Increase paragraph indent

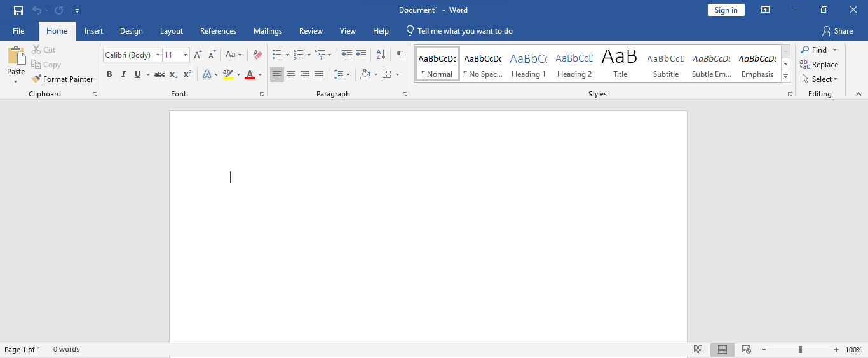[x=361, y=55]
